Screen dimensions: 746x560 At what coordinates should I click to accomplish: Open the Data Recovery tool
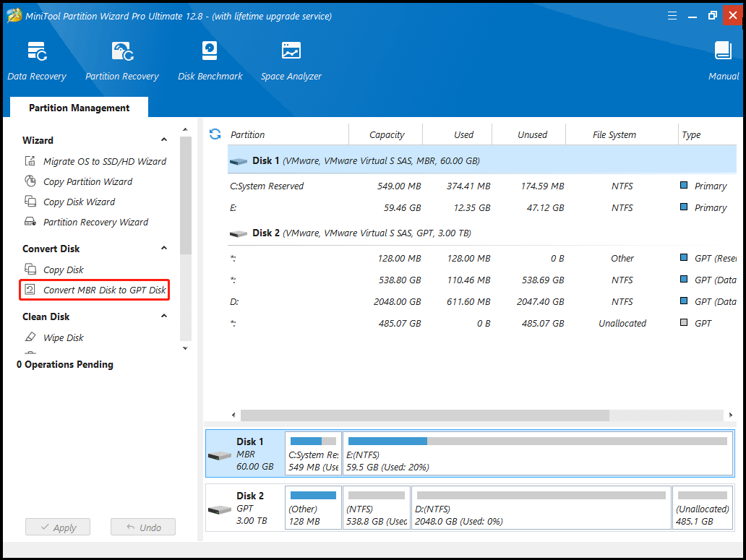(37, 61)
